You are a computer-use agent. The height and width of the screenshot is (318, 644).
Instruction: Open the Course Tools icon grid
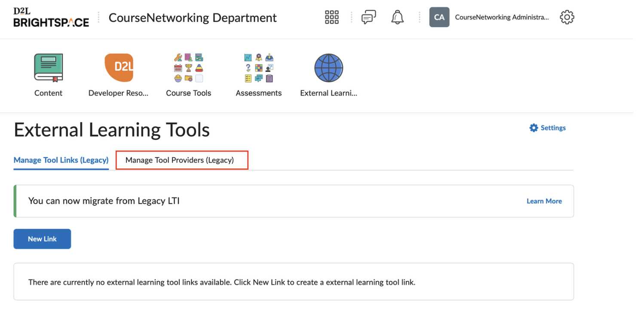click(188, 68)
